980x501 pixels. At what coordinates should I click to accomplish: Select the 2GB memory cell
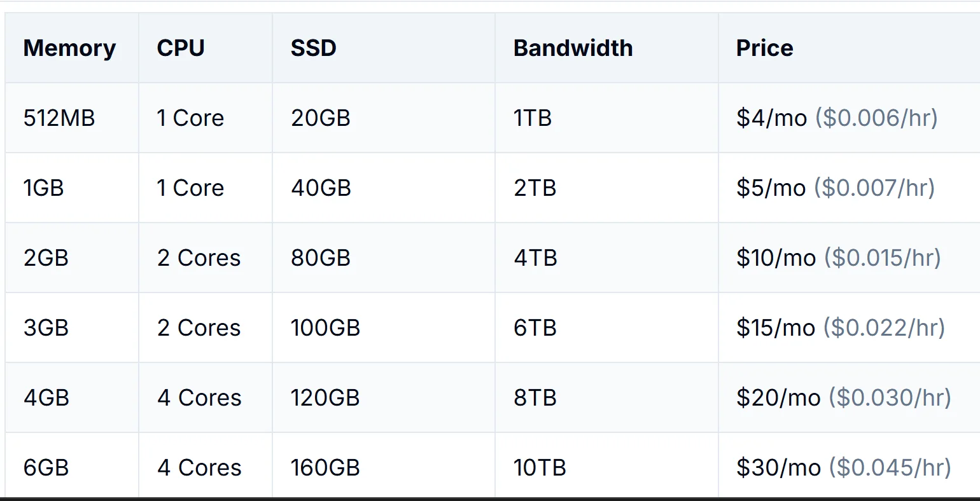46,258
